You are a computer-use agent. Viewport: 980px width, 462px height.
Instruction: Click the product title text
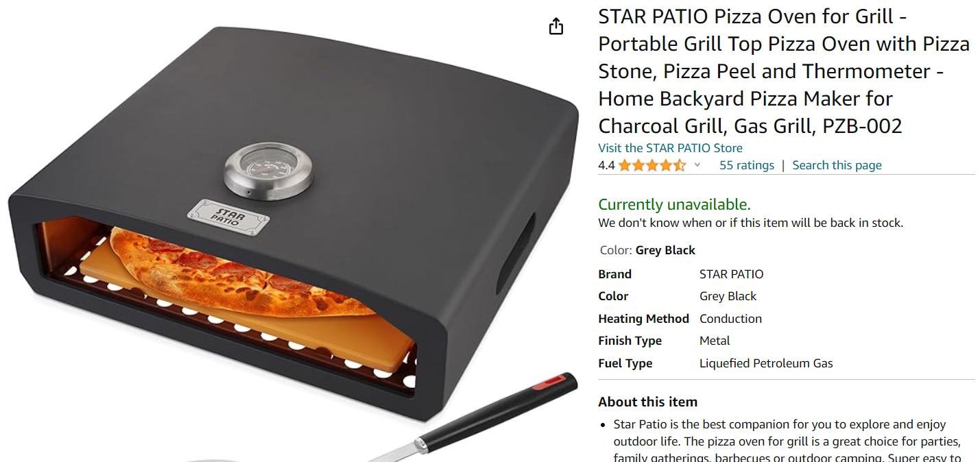click(x=784, y=71)
